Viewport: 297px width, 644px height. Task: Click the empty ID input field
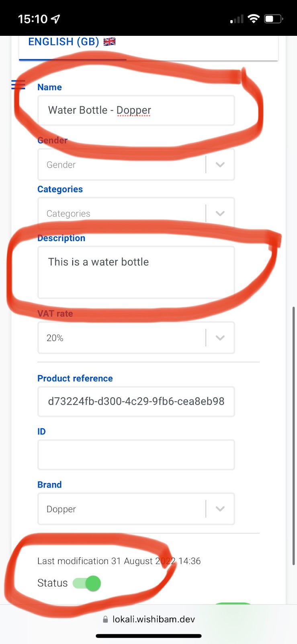coord(136,455)
